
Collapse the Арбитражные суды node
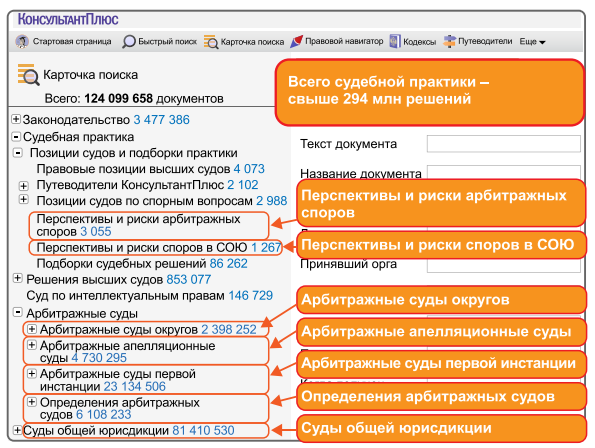coord(17,312)
